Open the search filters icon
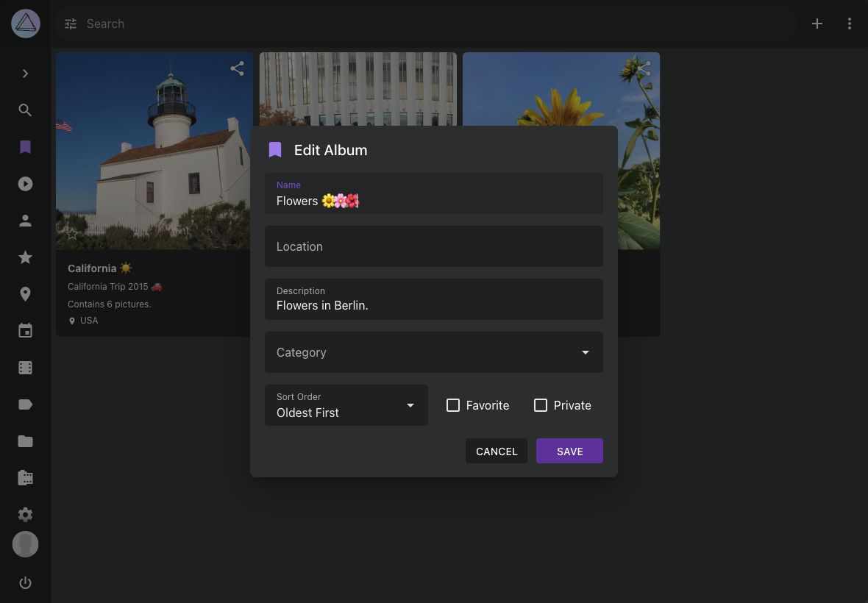Image resolution: width=868 pixels, height=603 pixels. tap(70, 24)
